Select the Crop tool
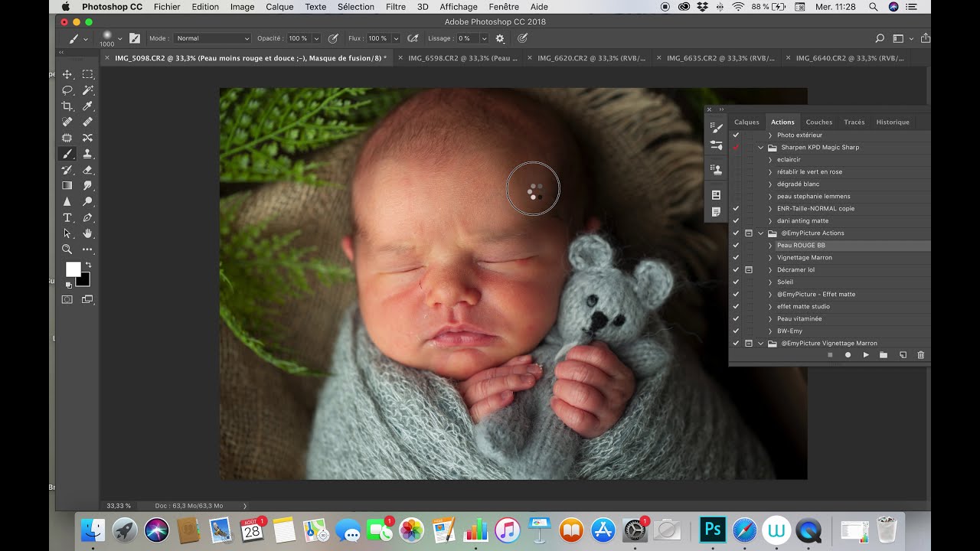The height and width of the screenshot is (551, 980). click(x=67, y=106)
